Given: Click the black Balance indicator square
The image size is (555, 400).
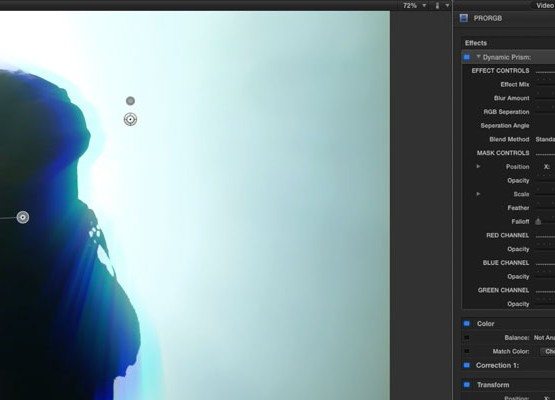Looking at the screenshot, I should 467,337.
